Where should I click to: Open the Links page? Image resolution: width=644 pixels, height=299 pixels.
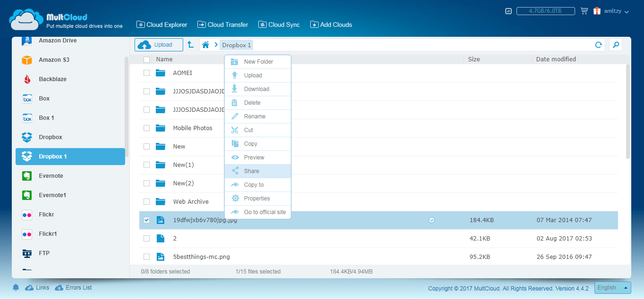click(x=37, y=288)
